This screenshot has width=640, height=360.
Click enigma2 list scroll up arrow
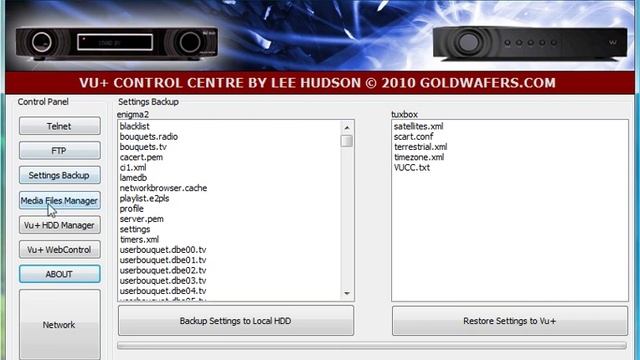point(347,128)
